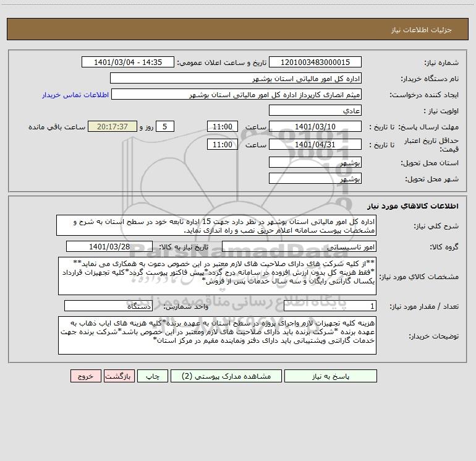
Task: Click price validity date 1401/04/31
Action: tap(315, 144)
